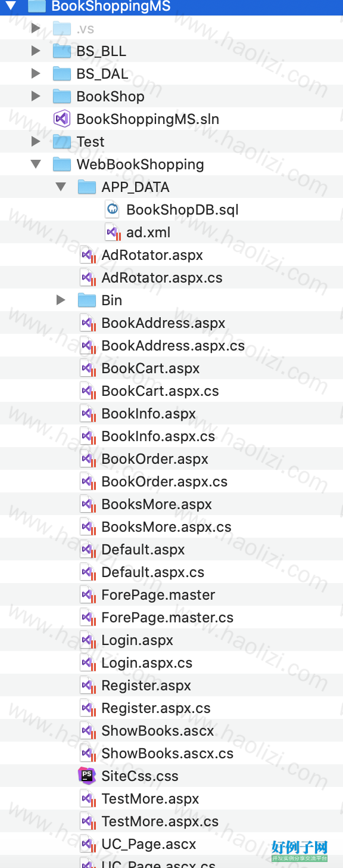This screenshot has width=343, height=868.
Task: Click the BS_BLL folder icon
Action: point(62,51)
